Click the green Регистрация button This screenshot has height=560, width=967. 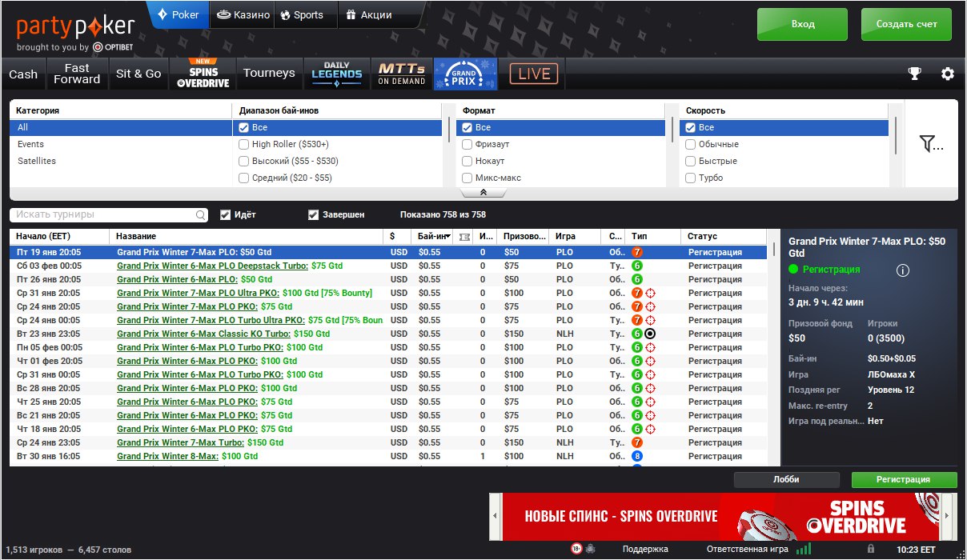click(x=904, y=479)
